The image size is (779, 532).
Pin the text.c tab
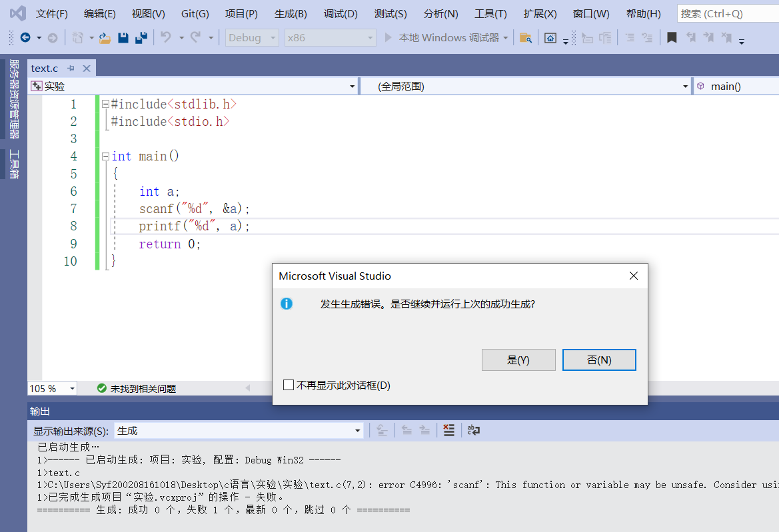pyautogui.click(x=71, y=69)
